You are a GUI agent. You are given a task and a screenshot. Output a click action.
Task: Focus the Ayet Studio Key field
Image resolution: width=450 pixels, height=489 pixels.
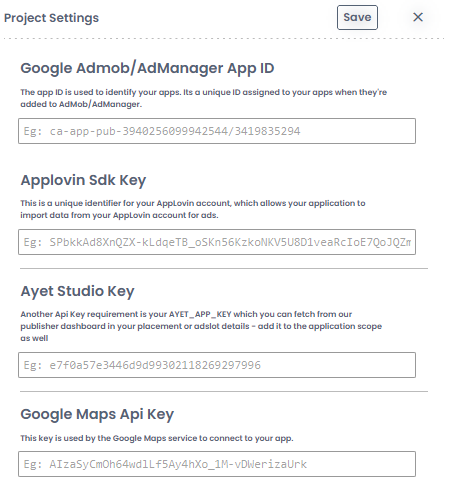pos(217,365)
